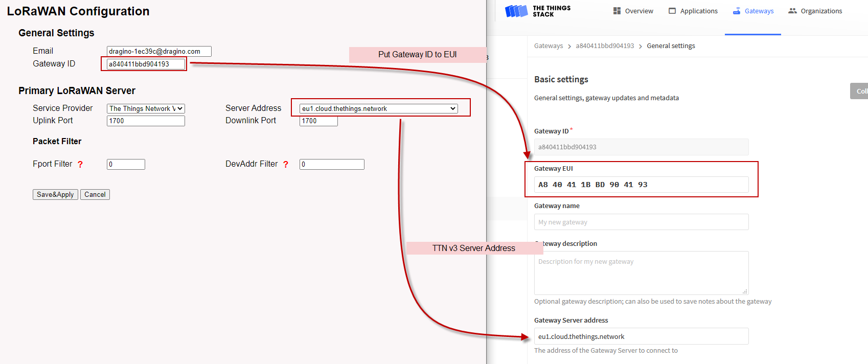
Task: Click the DevAddr Filter input
Action: (332, 164)
